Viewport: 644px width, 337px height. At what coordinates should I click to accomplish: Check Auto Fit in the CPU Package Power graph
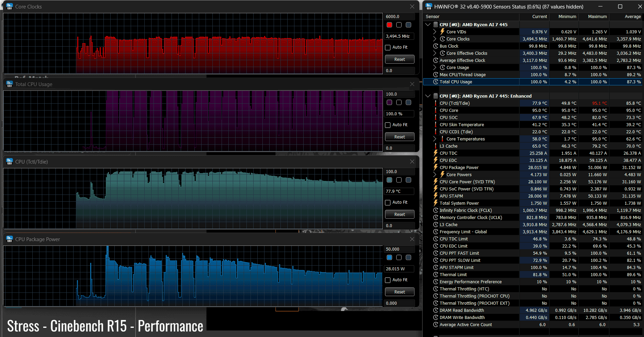click(388, 280)
